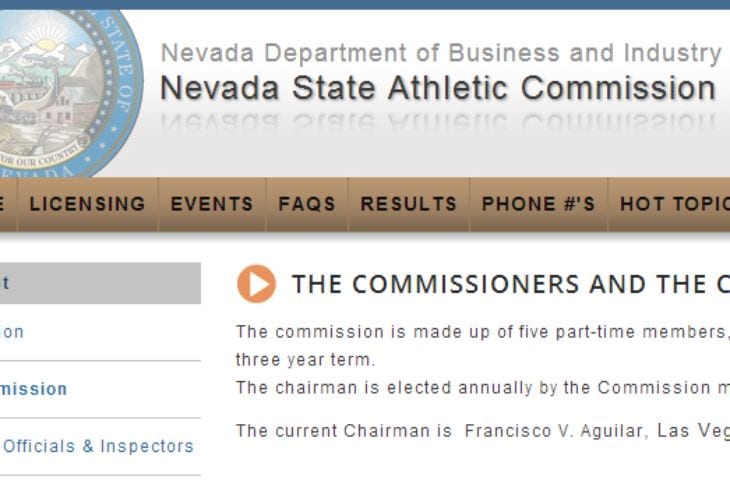This screenshot has height=487, width=730.
Task: Click the 'five part-time members' paragraph line
Action: [x=482, y=332]
